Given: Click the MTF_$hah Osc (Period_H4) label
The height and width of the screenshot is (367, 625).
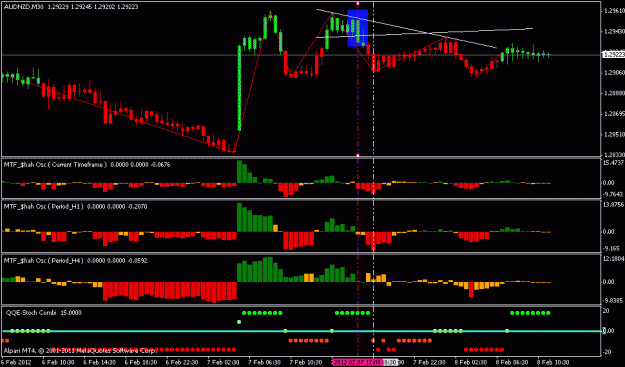Looking at the screenshot, I should 44,260.
